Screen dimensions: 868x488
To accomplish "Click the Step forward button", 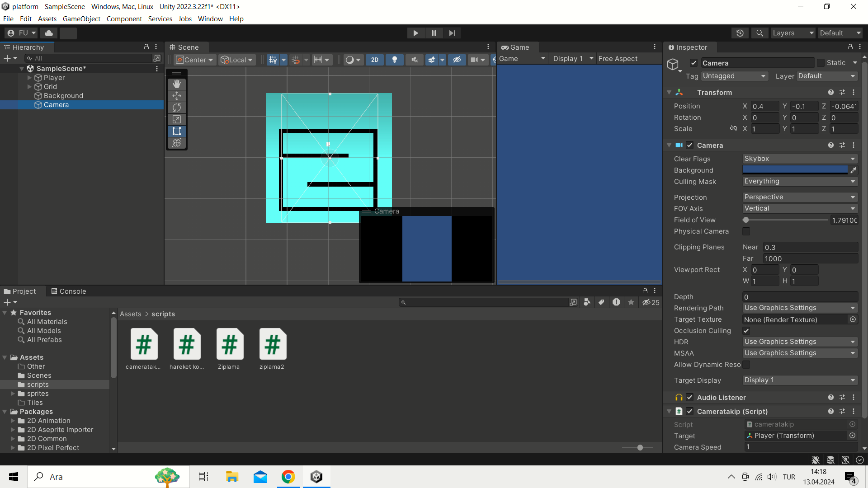I will click(452, 33).
